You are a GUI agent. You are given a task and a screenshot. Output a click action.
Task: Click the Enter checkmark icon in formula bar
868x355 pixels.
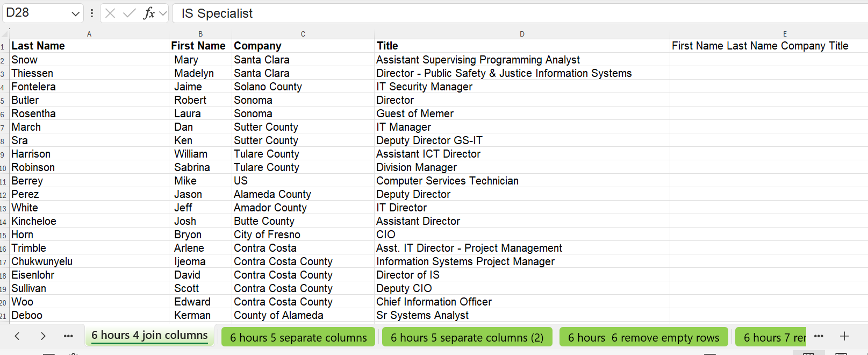[x=130, y=13]
